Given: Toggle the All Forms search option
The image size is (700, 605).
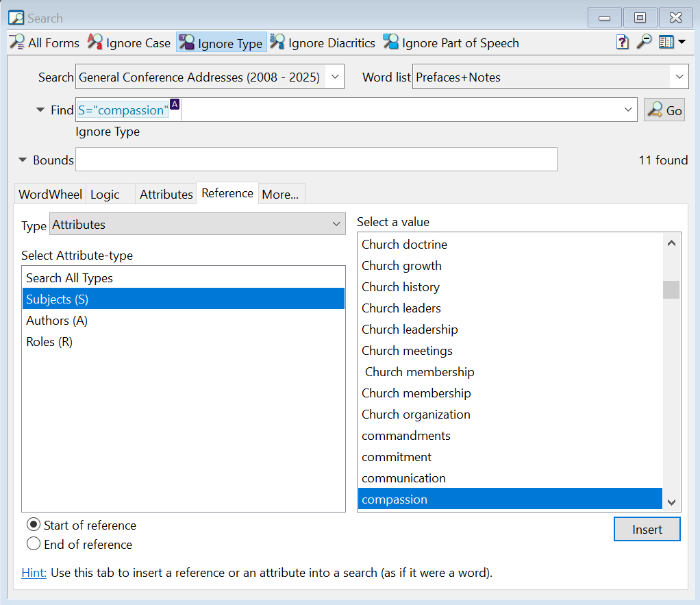Looking at the screenshot, I should pyautogui.click(x=45, y=42).
